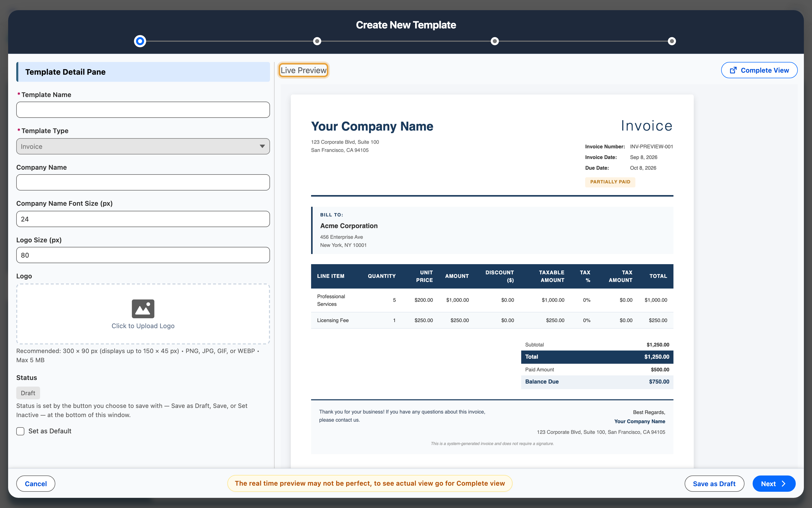Image resolution: width=812 pixels, height=508 pixels.
Task: Click the invoice date Sep 8, 2026
Action: point(644,157)
